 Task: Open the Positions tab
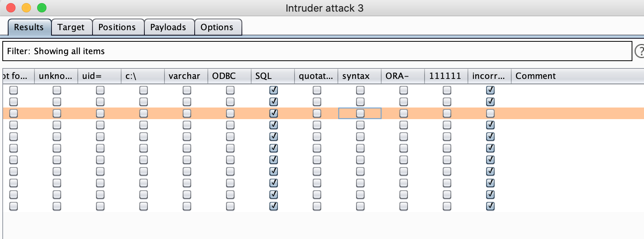pos(118,27)
